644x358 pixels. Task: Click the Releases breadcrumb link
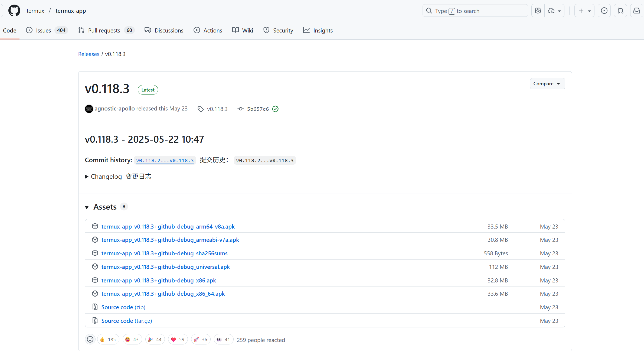89,54
